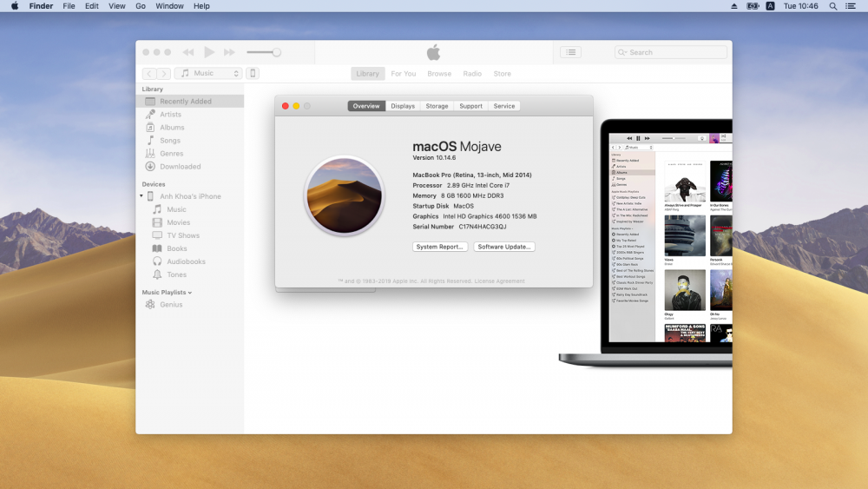This screenshot has height=489, width=868.
Task: Select Overview tab in About This Mac
Action: click(366, 106)
